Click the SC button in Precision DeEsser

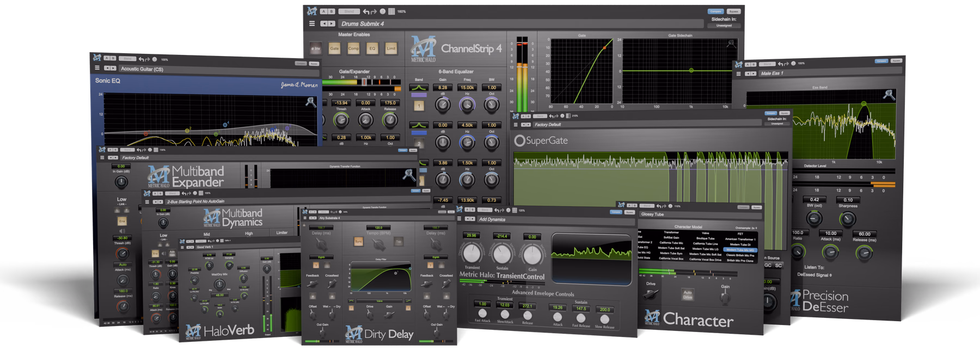[779, 266]
